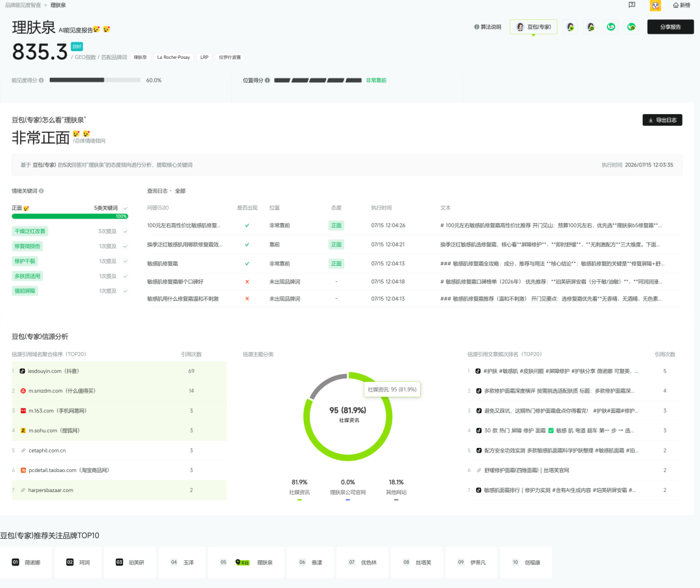The height and width of the screenshot is (588, 700).
Task: Select the 豆包(专家) model tab
Action: pos(533,27)
